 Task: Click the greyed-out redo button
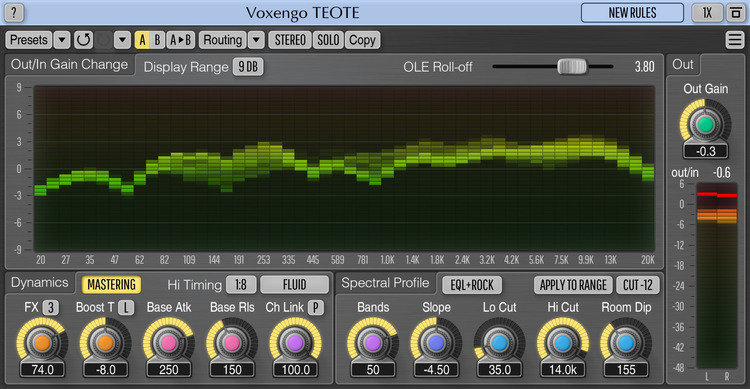tap(104, 40)
